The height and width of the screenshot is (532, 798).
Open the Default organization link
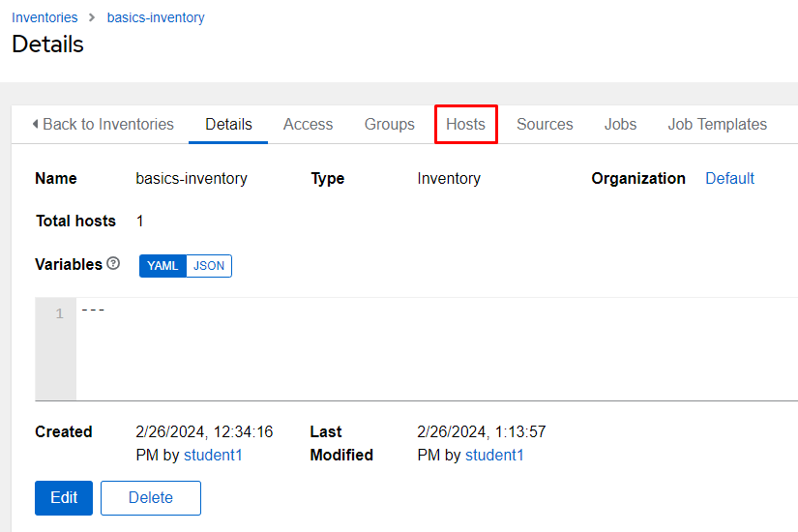point(729,178)
